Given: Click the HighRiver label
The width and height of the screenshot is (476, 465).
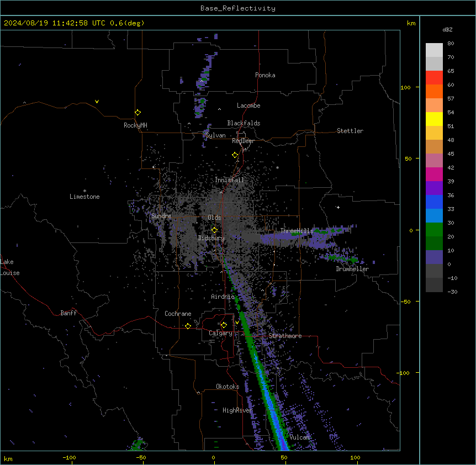Looking at the screenshot, I should 237,410.
